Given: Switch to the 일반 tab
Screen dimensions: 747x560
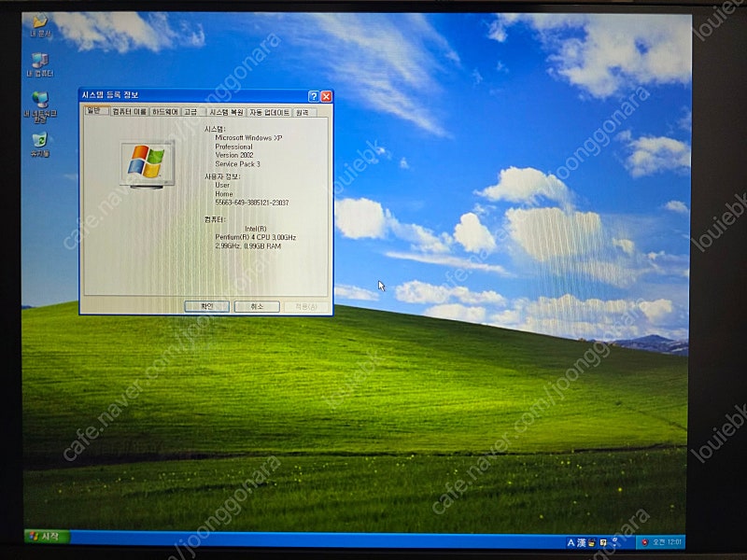Looking at the screenshot, I should 97,111.
